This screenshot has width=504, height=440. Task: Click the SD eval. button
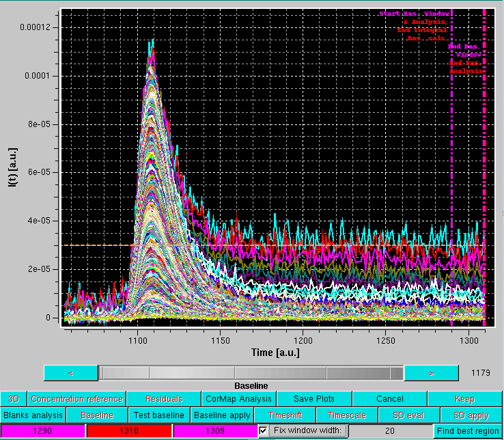tap(408, 415)
